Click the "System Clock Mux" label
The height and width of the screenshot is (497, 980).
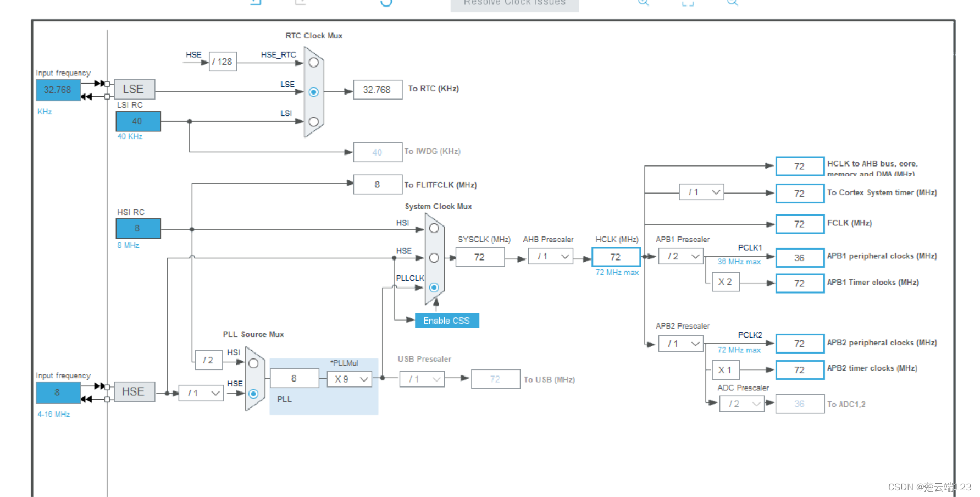pyautogui.click(x=439, y=207)
